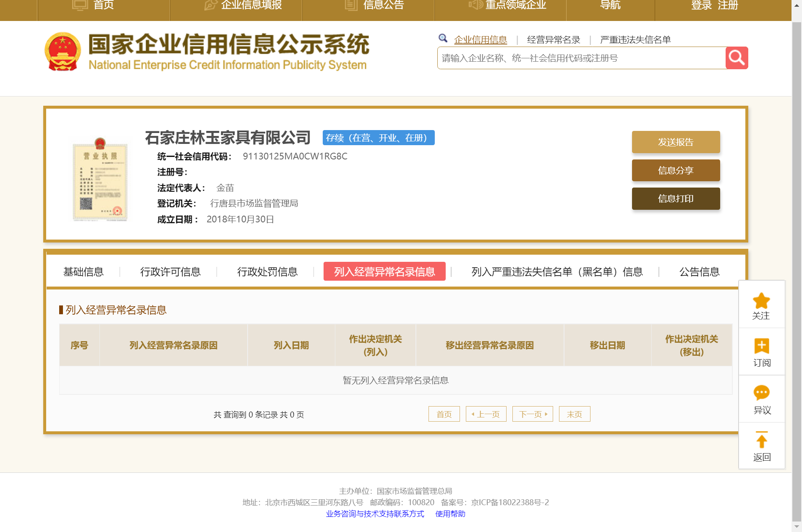Open the business license thumbnail image
Image resolution: width=802 pixels, height=532 pixels.
100,179
